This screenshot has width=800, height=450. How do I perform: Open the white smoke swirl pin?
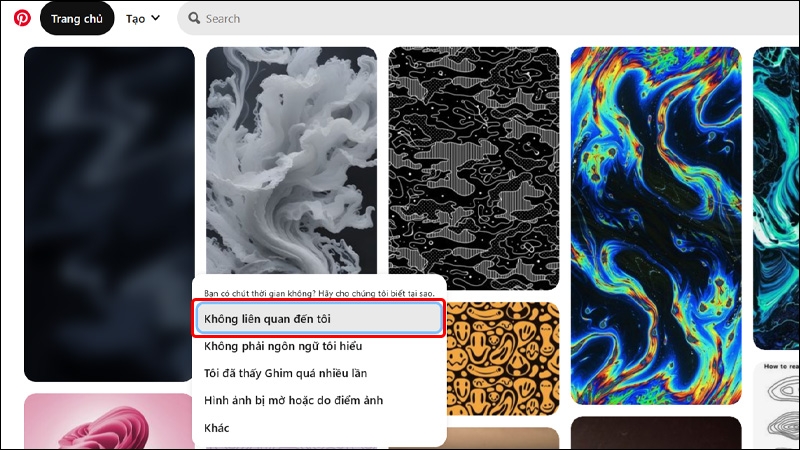(x=291, y=161)
